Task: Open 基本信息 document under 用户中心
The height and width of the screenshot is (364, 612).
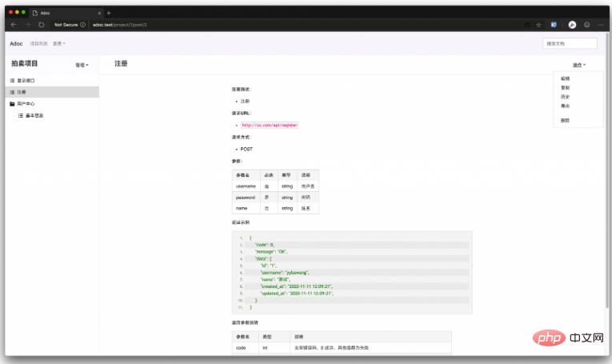Action: point(34,115)
